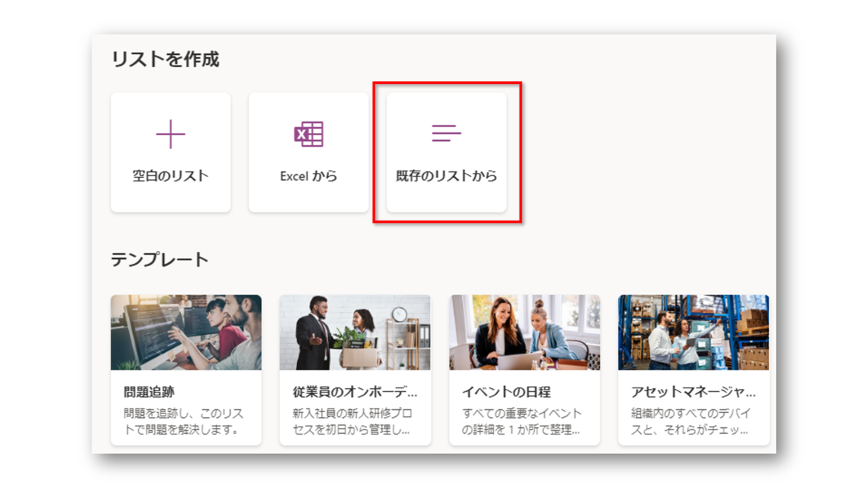Open the 従業員のオンボーデ... template photo
Viewport: 868px width, 488px height.
click(355, 333)
